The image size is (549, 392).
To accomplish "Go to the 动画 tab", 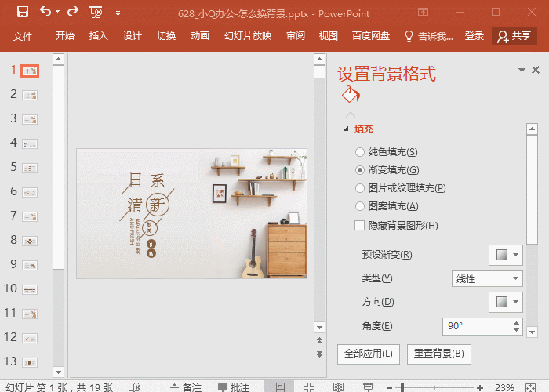I will 199,36.
